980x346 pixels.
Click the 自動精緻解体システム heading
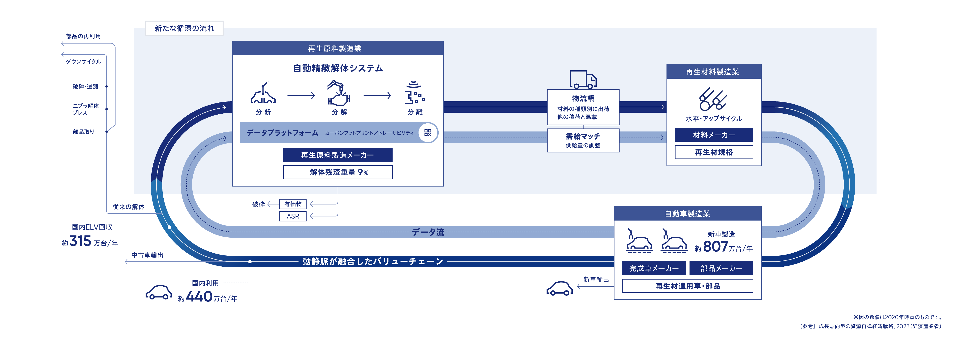click(338, 68)
